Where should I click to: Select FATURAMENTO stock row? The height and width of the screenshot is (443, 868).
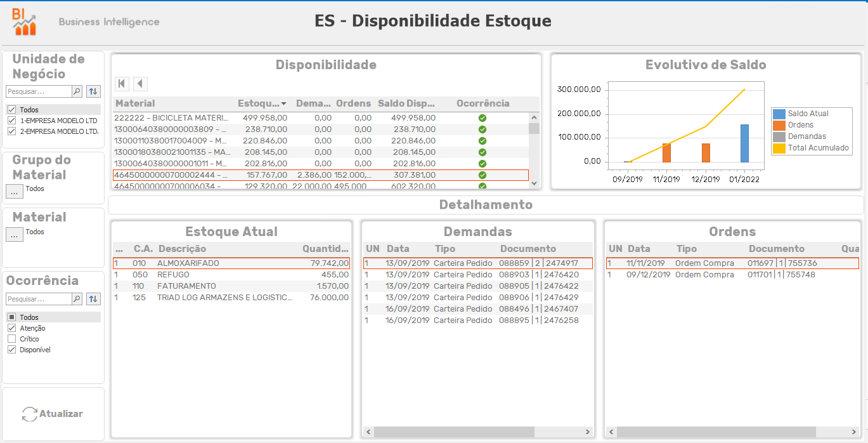tap(231, 286)
